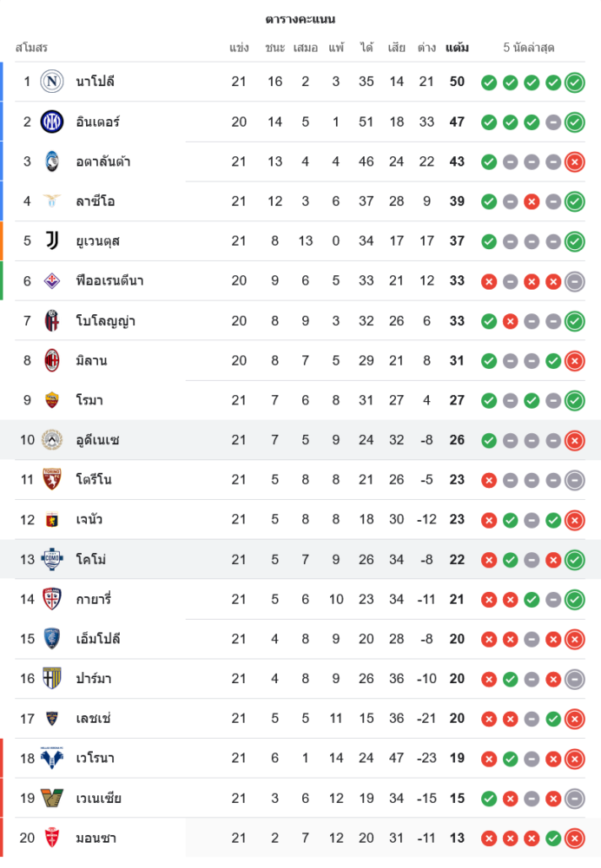This screenshot has height=868, width=601.
Task: Select the ชนะ wins column header
Action: (275, 48)
